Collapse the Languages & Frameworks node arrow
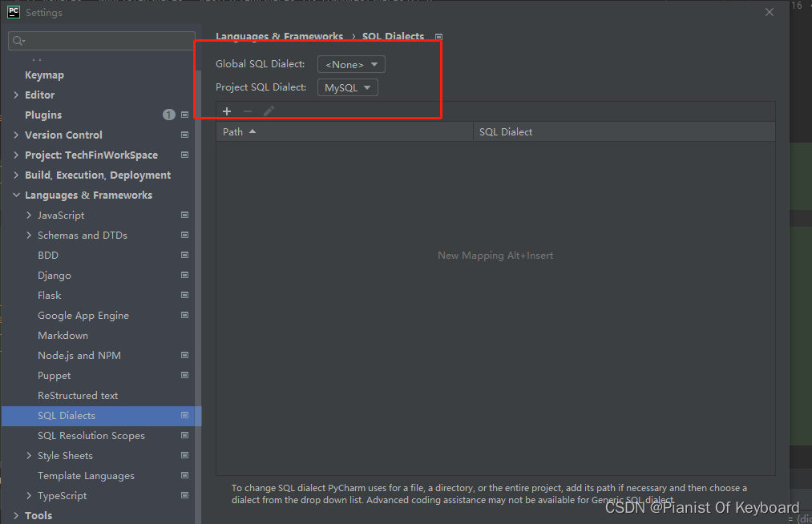The width and height of the screenshot is (812, 524). click(x=16, y=195)
